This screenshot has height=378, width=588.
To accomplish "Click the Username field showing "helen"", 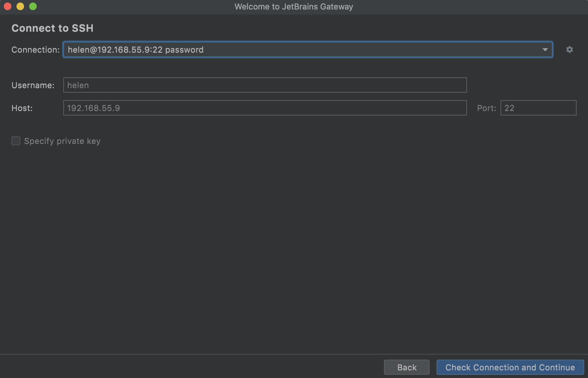I will point(265,85).
